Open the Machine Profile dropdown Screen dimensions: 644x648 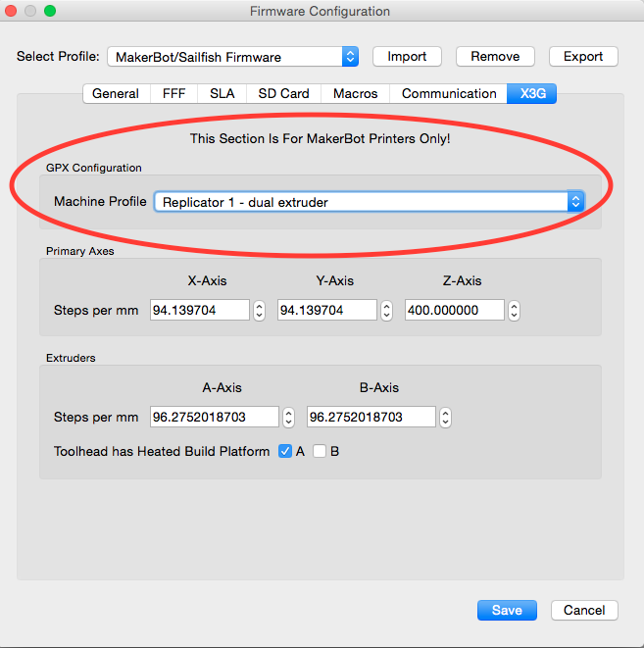pyautogui.click(x=369, y=202)
